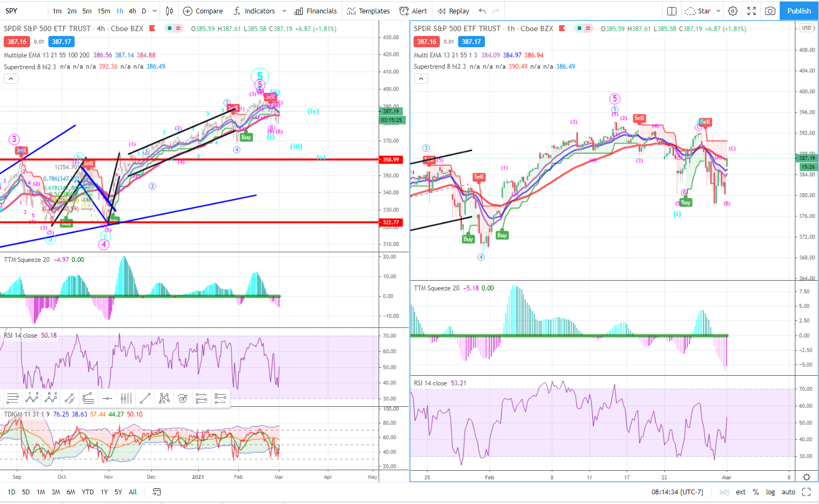The image size is (819, 504).
Task: Select the 322.77 red horizontal line price label
Action: [x=391, y=222]
